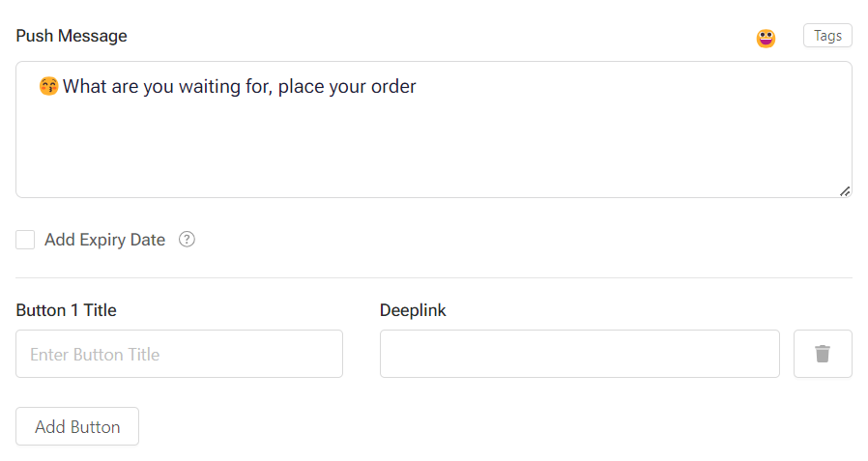The image size is (868, 461).
Task: Focus the Enter Button Title field
Action: click(179, 354)
